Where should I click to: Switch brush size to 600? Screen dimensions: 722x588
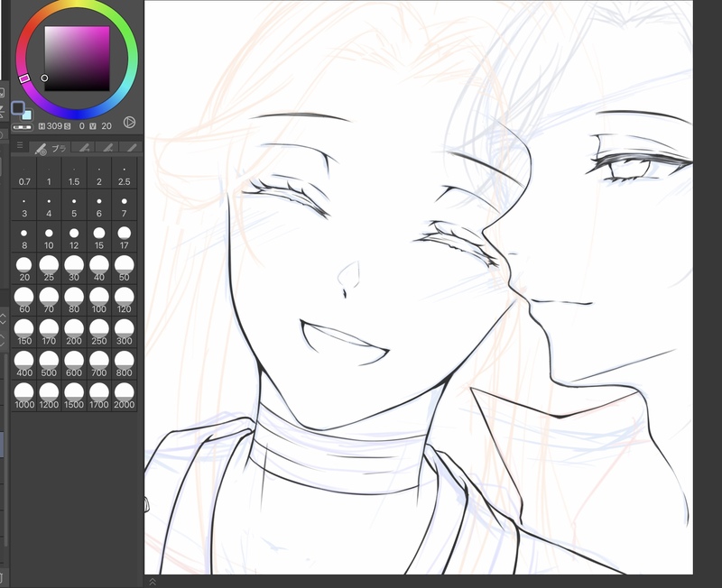pyautogui.click(x=74, y=364)
